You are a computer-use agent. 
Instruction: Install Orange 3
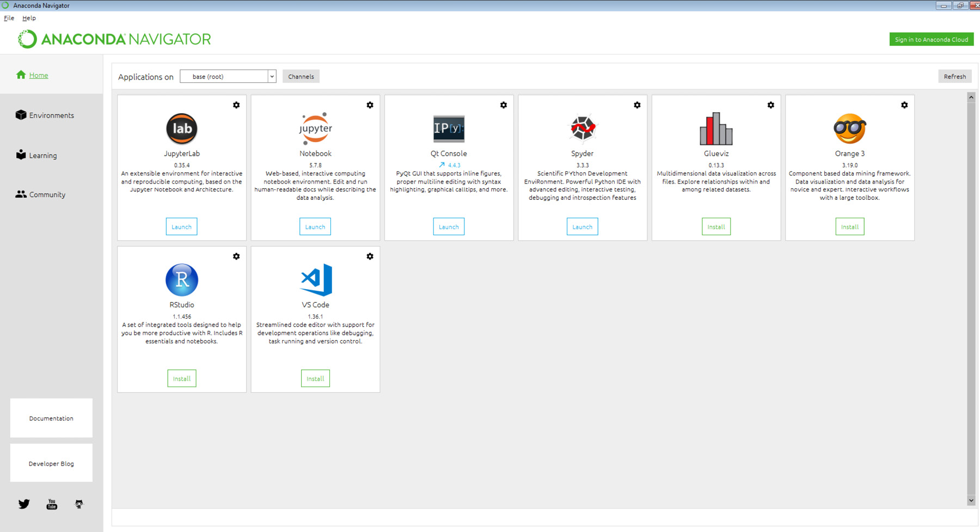tap(850, 227)
